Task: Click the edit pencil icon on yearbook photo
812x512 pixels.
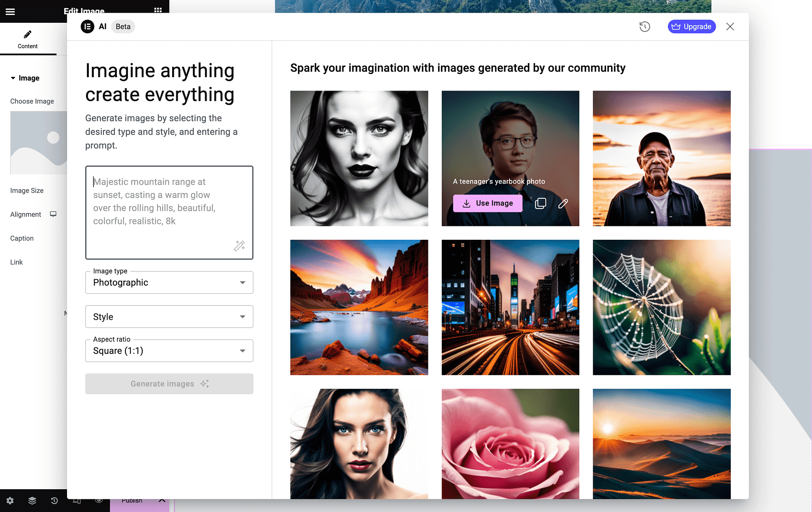Action: coord(563,203)
